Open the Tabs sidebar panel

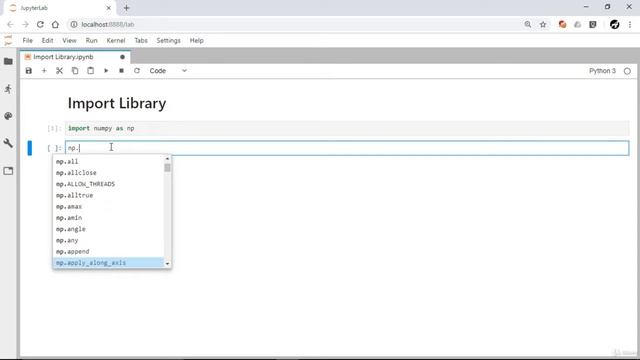[8, 171]
